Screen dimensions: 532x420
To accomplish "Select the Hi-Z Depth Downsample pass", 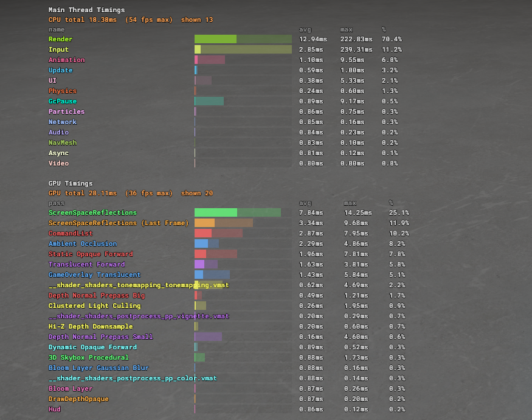I will [91, 326].
